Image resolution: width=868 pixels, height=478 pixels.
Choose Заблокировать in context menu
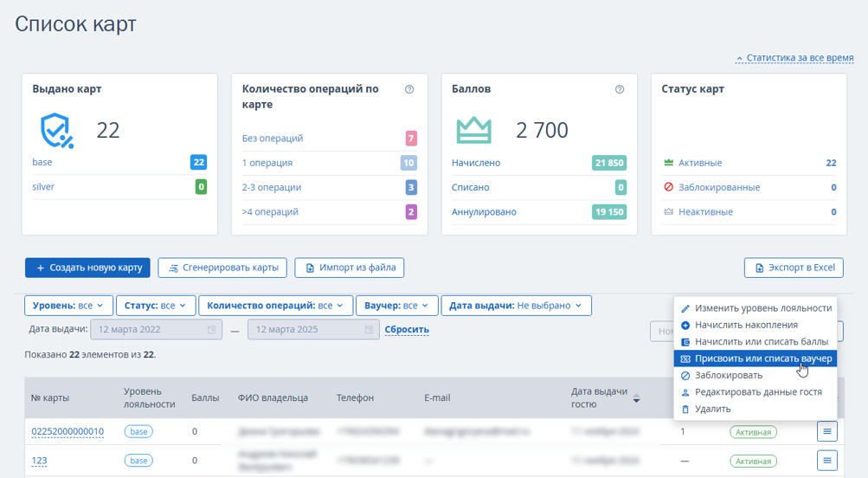(x=756, y=376)
